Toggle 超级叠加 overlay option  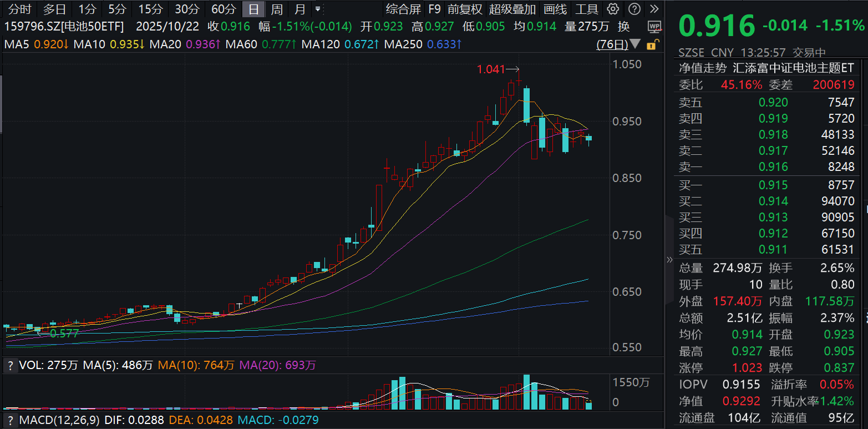[x=512, y=9]
